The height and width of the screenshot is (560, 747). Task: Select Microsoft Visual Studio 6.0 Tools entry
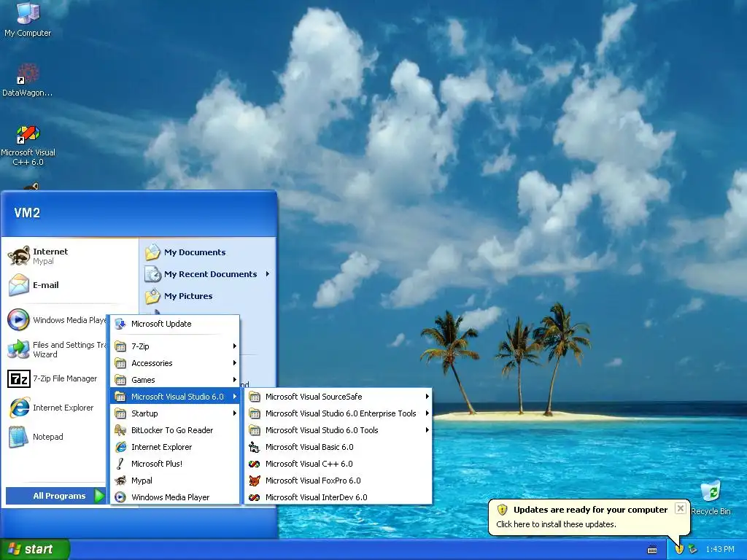pyautogui.click(x=338, y=430)
